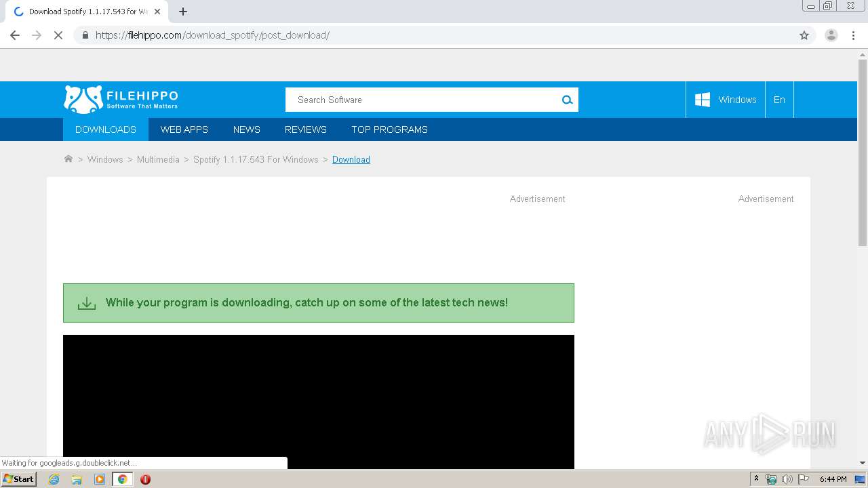Click the Action Center flag icon
868x488 pixels.
(804, 479)
